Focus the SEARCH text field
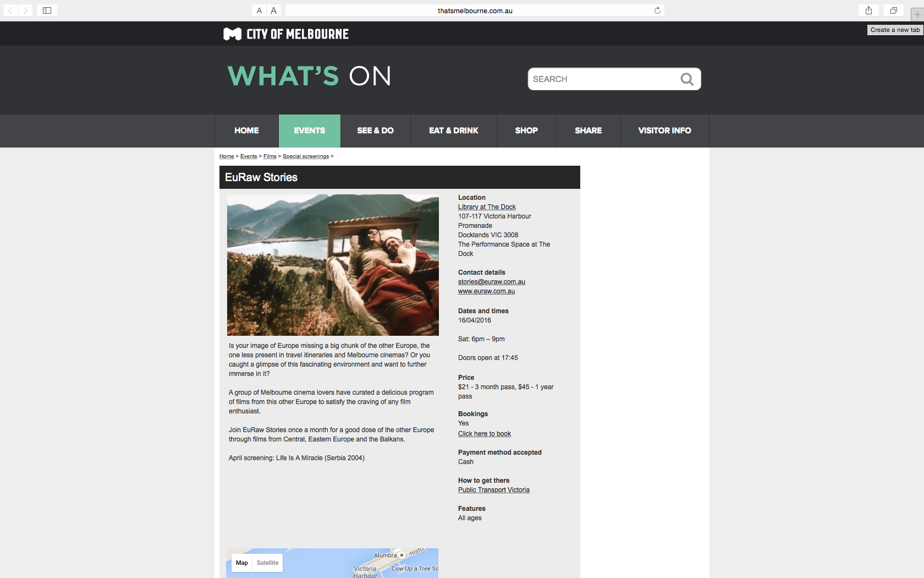The width and height of the screenshot is (924, 578). (604, 79)
